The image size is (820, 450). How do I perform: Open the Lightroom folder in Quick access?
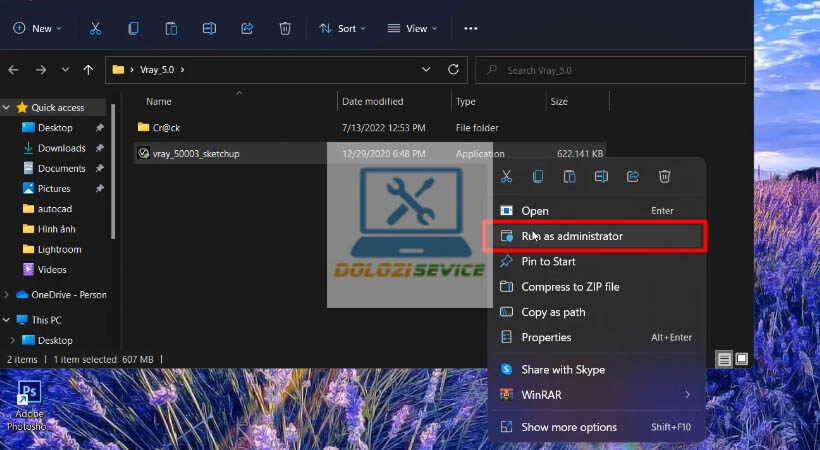59,249
